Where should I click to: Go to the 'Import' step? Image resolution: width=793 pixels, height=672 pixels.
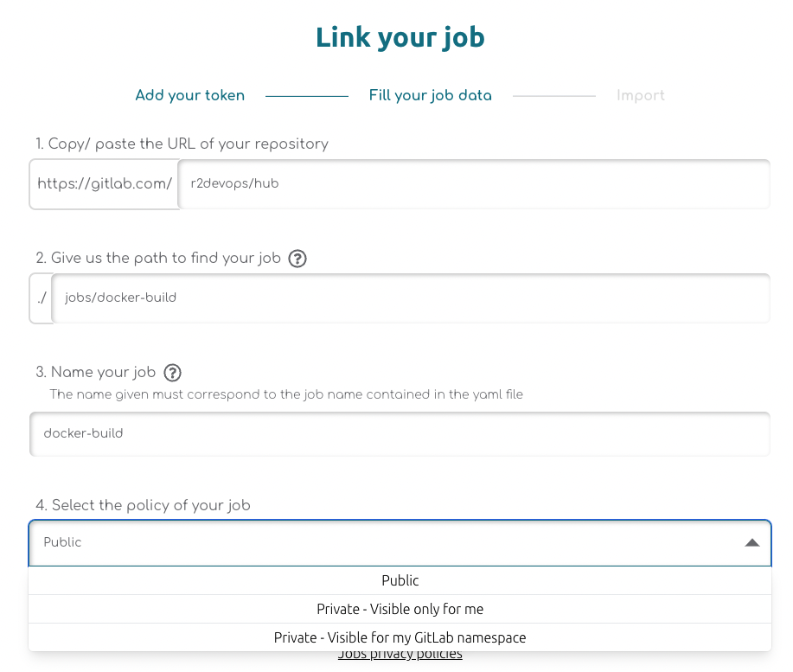pyautogui.click(x=640, y=95)
